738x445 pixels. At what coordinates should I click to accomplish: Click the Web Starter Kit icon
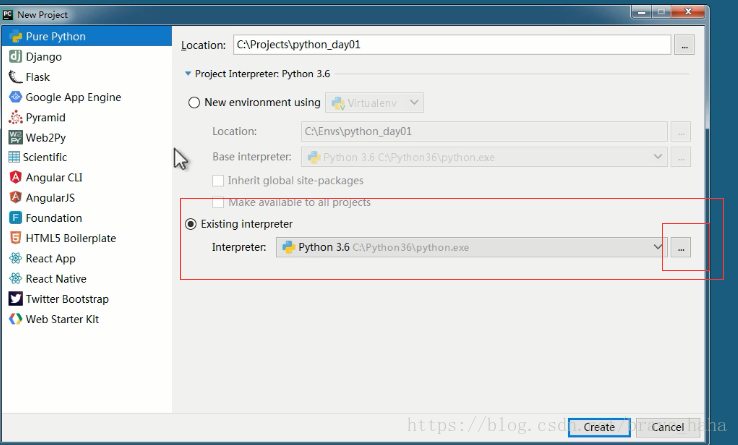click(16, 319)
